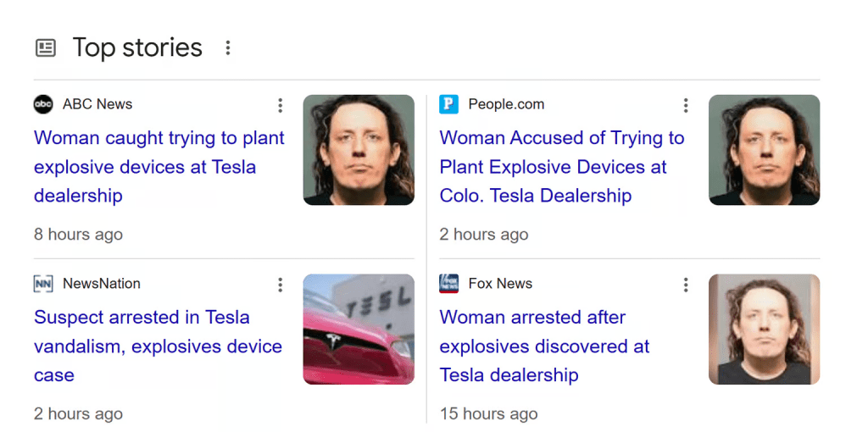Open the People.com headline about the Colo. Tesla Dealership

click(x=561, y=167)
